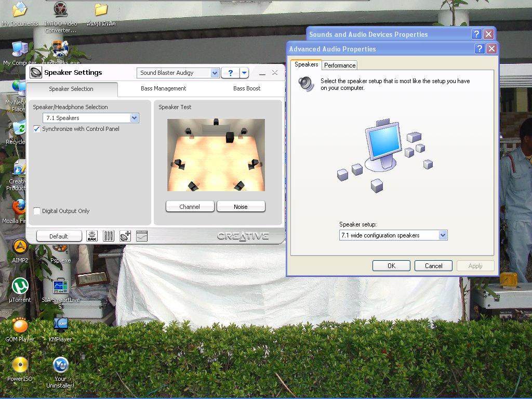
Task: Open ImTOO Video Converter desktop icon
Action: pos(61,16)
